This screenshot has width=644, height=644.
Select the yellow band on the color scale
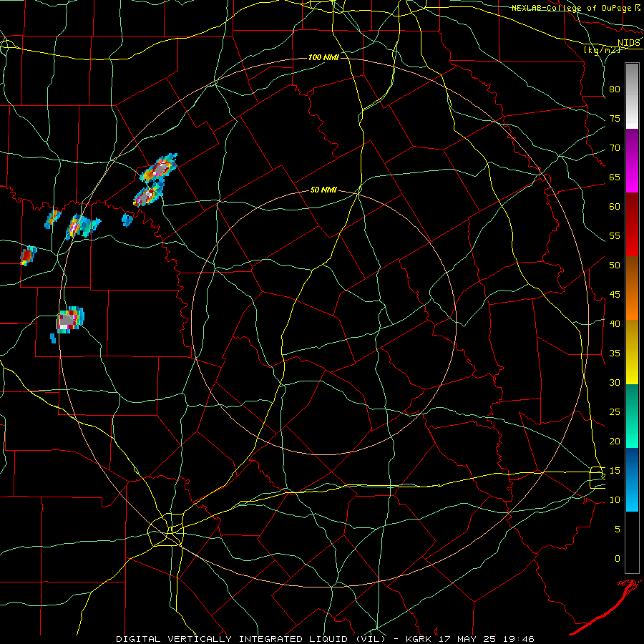(632, 352)
